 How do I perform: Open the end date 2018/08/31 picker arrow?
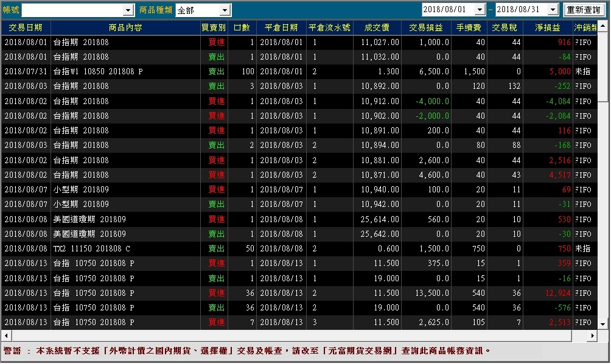coord(553,9)
